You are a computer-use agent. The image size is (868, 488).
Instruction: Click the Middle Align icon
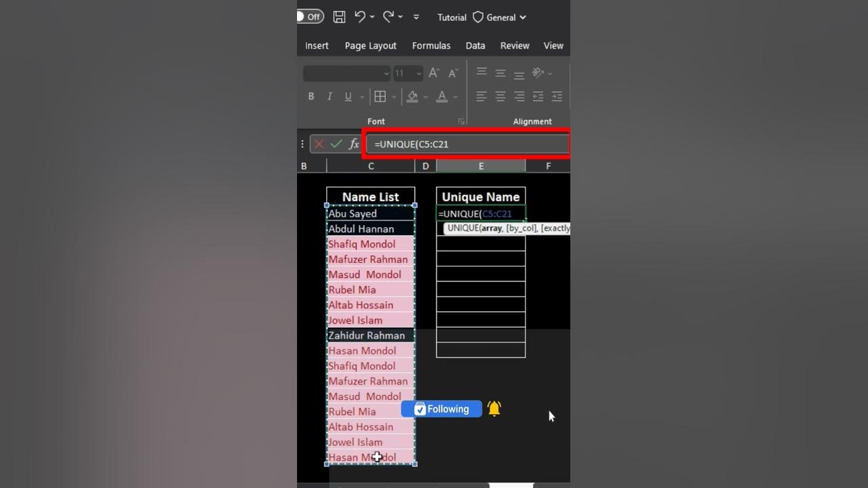pos(500,73)
